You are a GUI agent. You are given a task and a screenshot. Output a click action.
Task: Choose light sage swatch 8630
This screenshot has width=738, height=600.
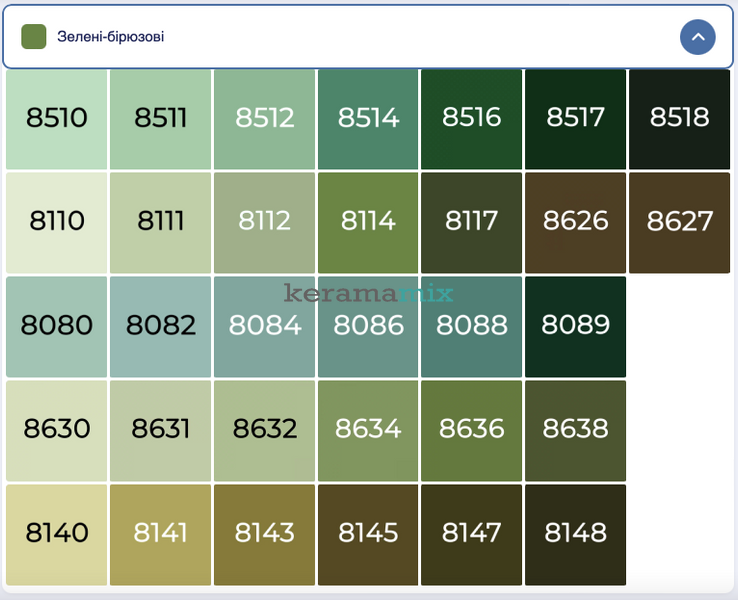(x=56, y=431)
